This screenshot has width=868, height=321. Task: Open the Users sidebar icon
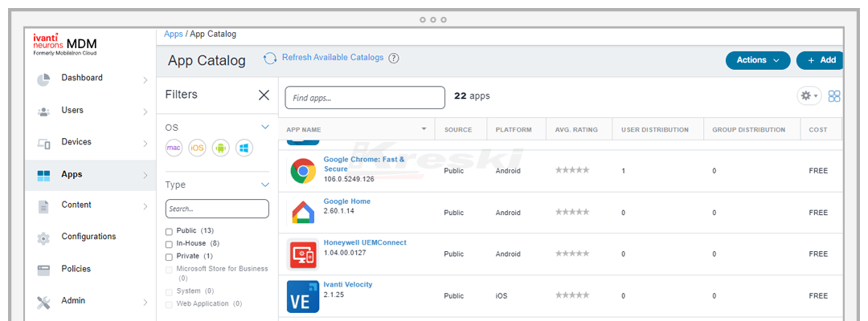tap(43, 112)
